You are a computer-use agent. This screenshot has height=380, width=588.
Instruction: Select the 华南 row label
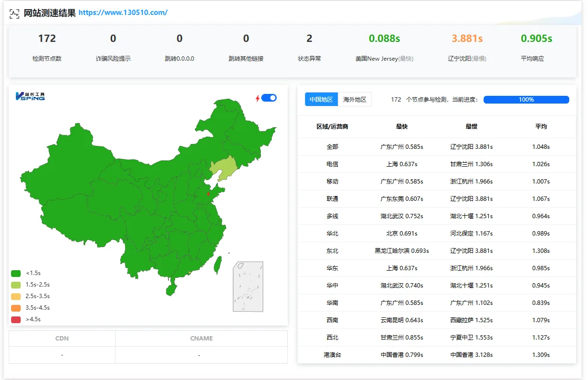[x=332, y=303]
